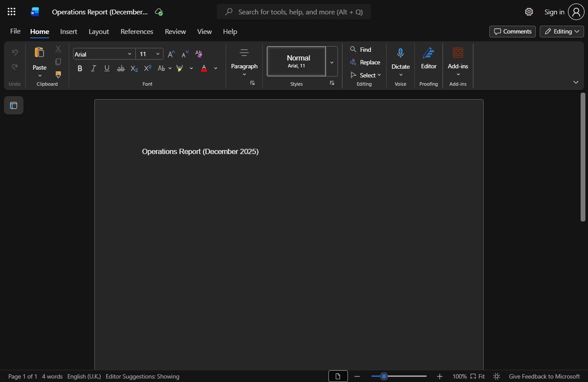Toggle italic formatting
The height and width of the screenshot is (382, 588).
[94, 68]
